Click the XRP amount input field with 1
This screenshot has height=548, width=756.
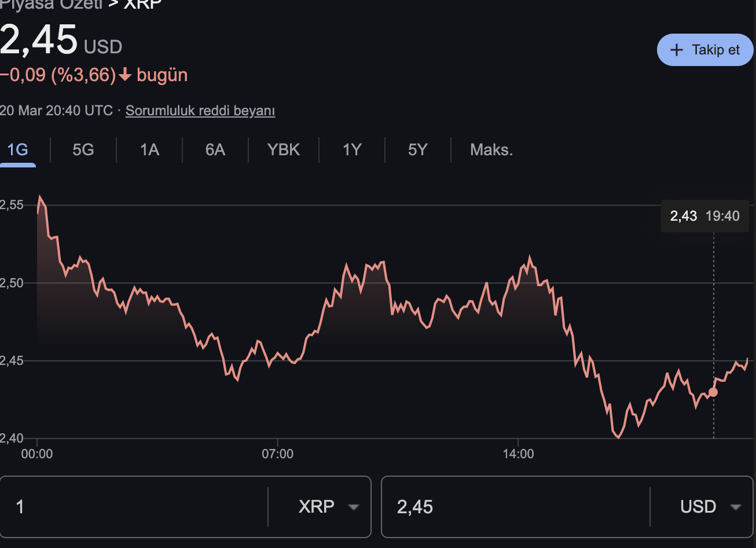[134, 507]
